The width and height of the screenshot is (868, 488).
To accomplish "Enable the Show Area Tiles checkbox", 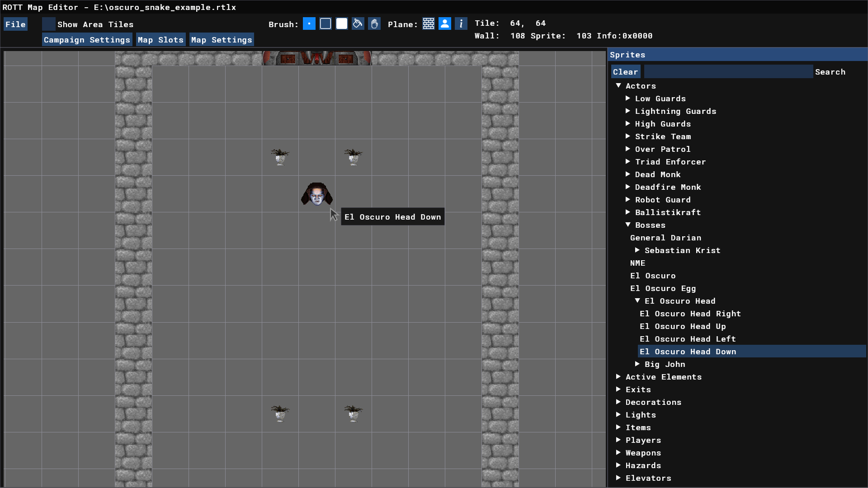I will point(49,24).
